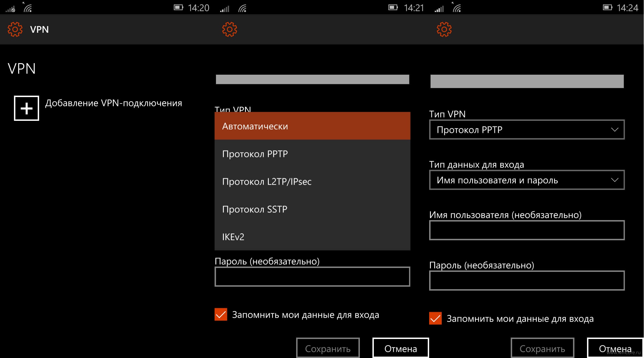This screenshot has width=644, height=358.
Task: Open Тип данных для входа dropdown
Action: coord(527,180)
